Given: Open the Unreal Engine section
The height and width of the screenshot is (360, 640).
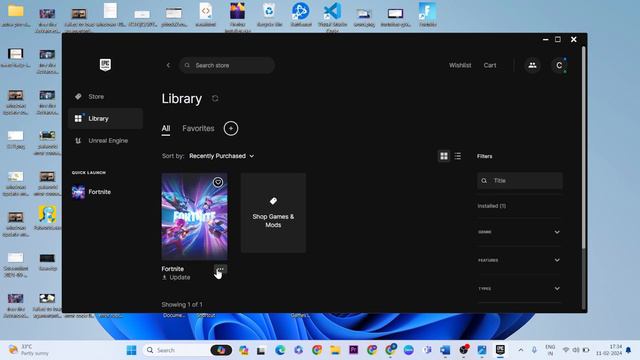Looking at the screenshot, I should 105,141.
